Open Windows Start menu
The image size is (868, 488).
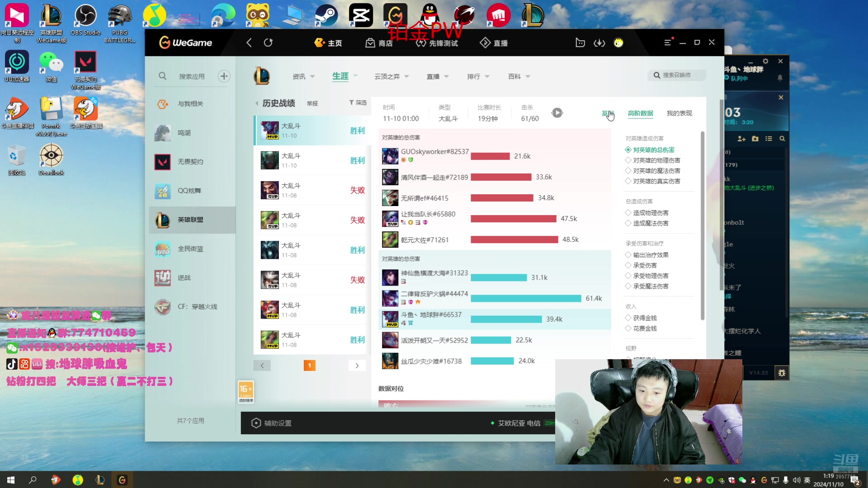click(x=11, y=480)
